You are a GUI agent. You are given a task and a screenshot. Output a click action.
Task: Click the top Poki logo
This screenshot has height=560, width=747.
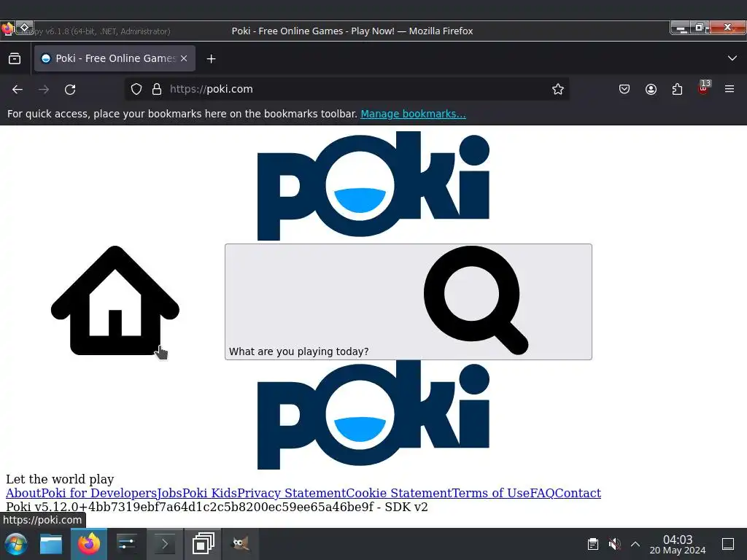pyautogui.click(x=373, y=186)
